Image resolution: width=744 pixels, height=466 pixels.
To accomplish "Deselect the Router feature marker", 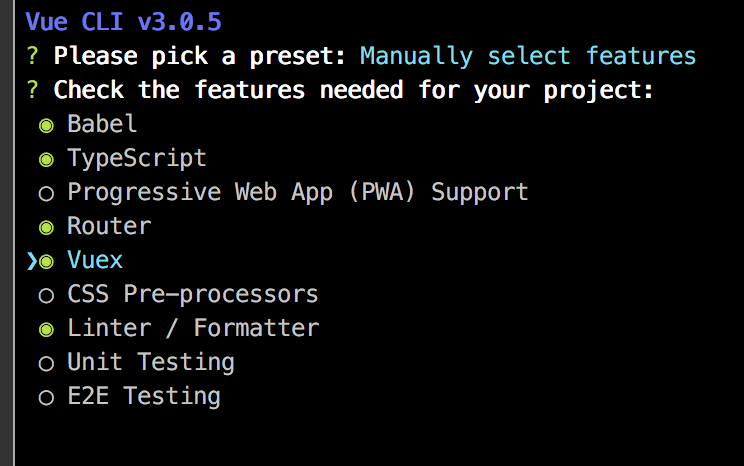I will [45, 227].
